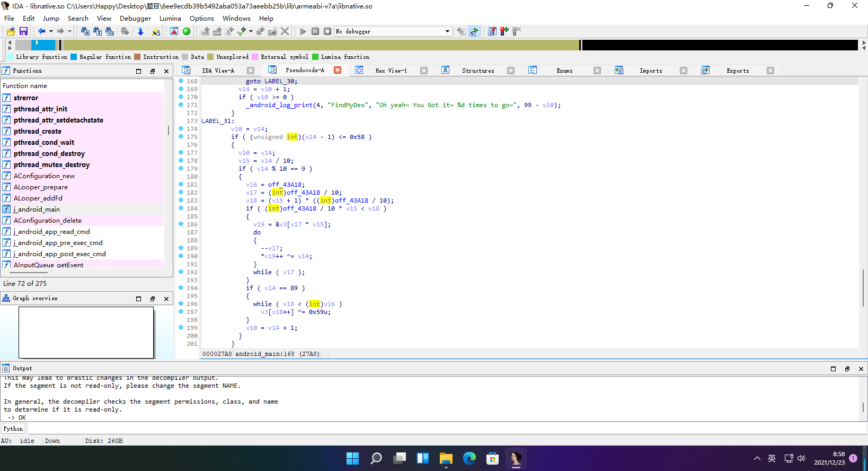Click the Python console input field

click(446, 429)
